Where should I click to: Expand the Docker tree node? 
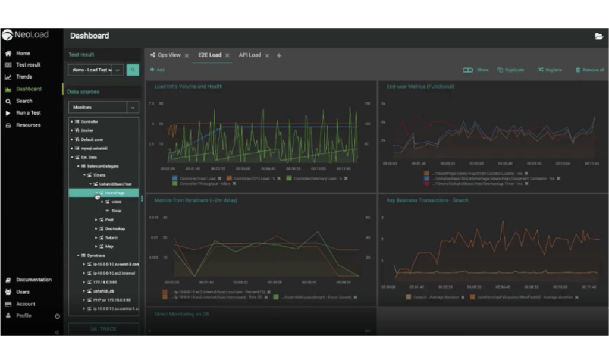click(x=72, y=130)
